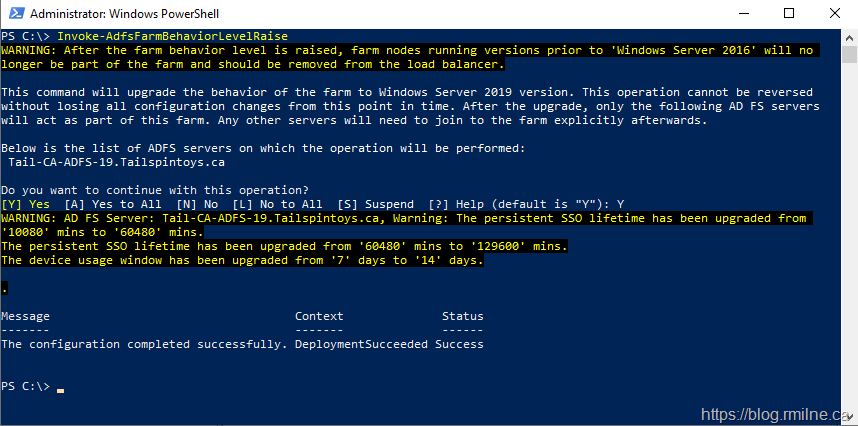This screenshot has height=426, width=858.
Task: Click the Message column header
Action: coord(25,316)
